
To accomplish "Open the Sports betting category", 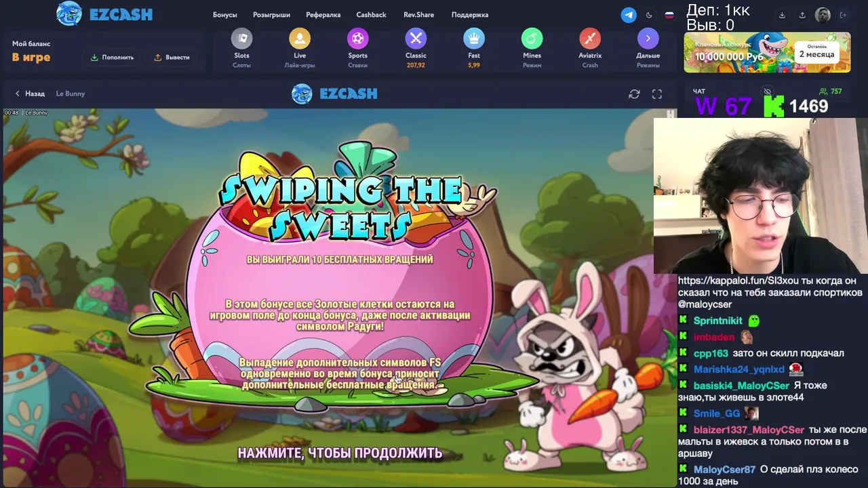I will (x=357, y=49).
